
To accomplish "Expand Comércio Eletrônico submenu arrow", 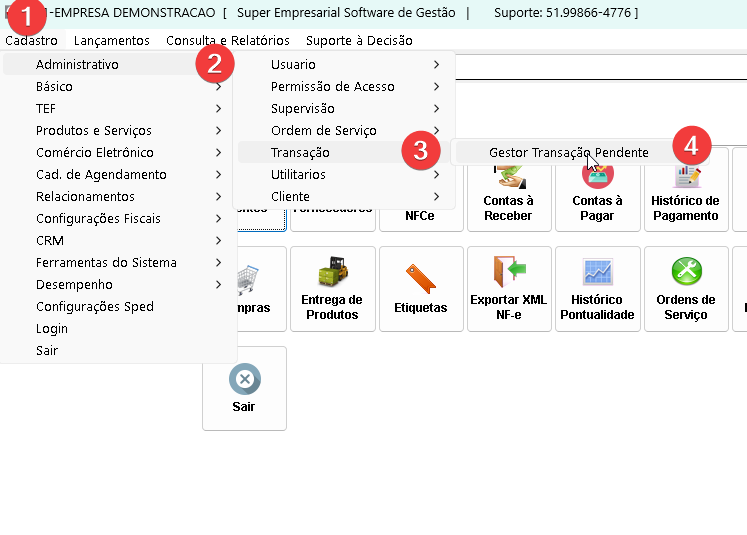I will point(218,152).
